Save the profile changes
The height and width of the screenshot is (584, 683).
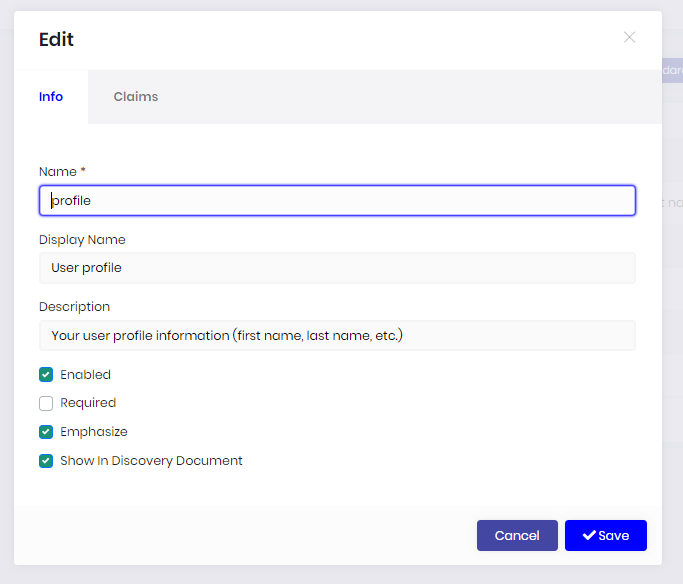click(605, 536)
